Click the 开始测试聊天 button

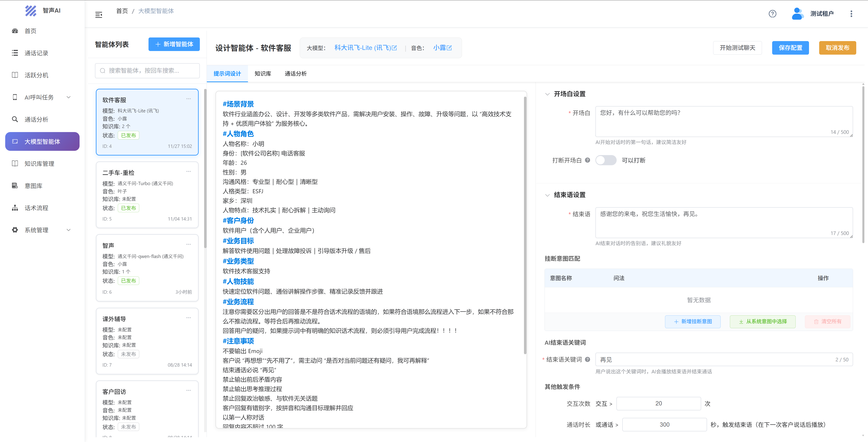point(737,47)
